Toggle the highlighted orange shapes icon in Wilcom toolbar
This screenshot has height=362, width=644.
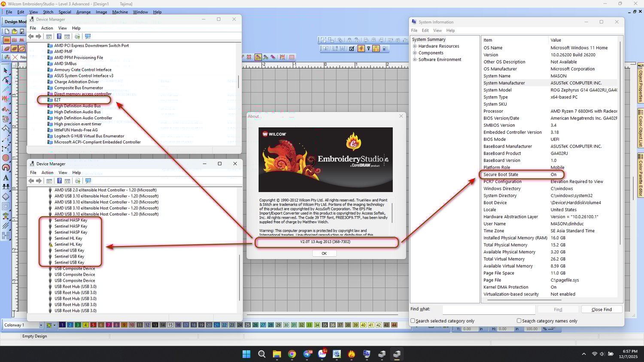(376, 49)
